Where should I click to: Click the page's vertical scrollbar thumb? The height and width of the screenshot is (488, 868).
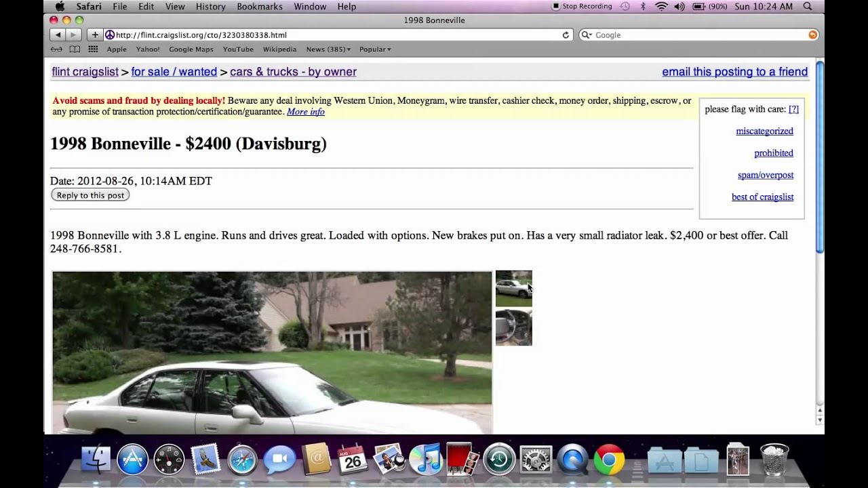tap(819, 157)
